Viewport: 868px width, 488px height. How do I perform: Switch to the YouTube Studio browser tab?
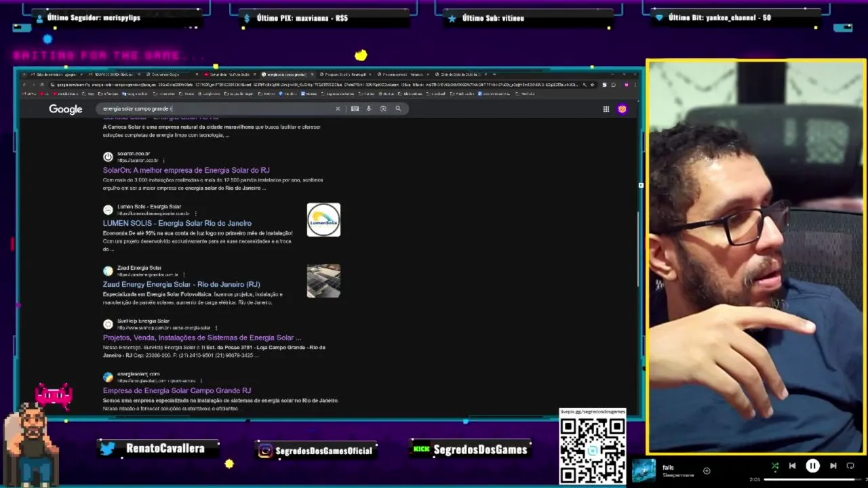coord(231,75)
